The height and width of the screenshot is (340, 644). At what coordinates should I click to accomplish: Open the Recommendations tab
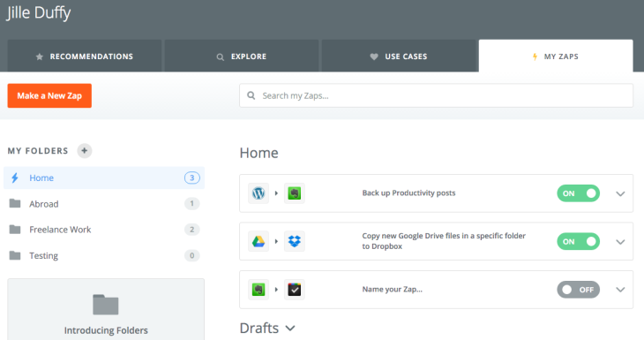pos(84,56)
